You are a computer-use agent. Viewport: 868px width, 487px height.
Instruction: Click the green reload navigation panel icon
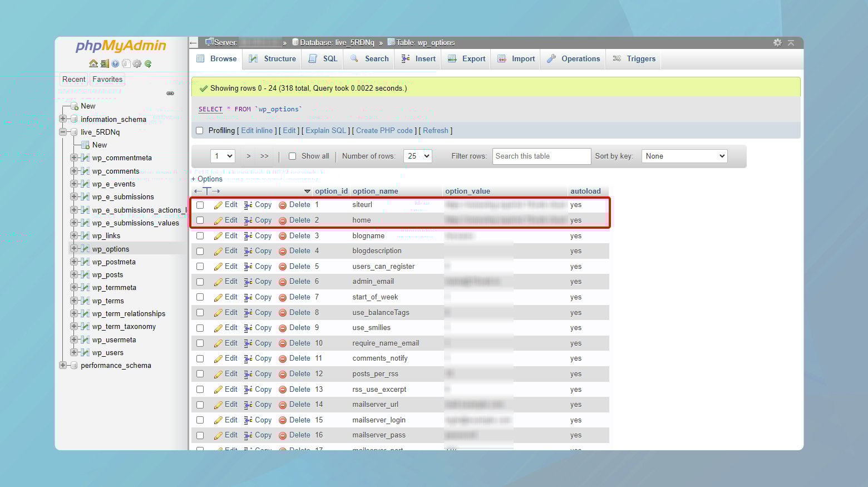click(148, 64)
